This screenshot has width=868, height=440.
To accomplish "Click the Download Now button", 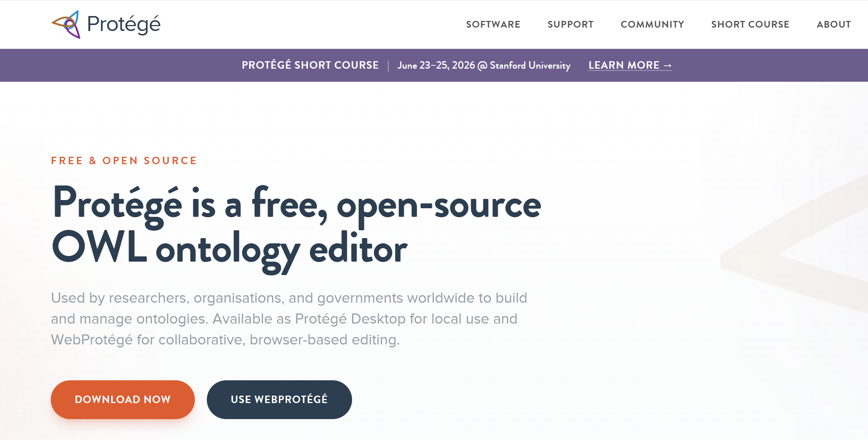I will pos(123,399).
